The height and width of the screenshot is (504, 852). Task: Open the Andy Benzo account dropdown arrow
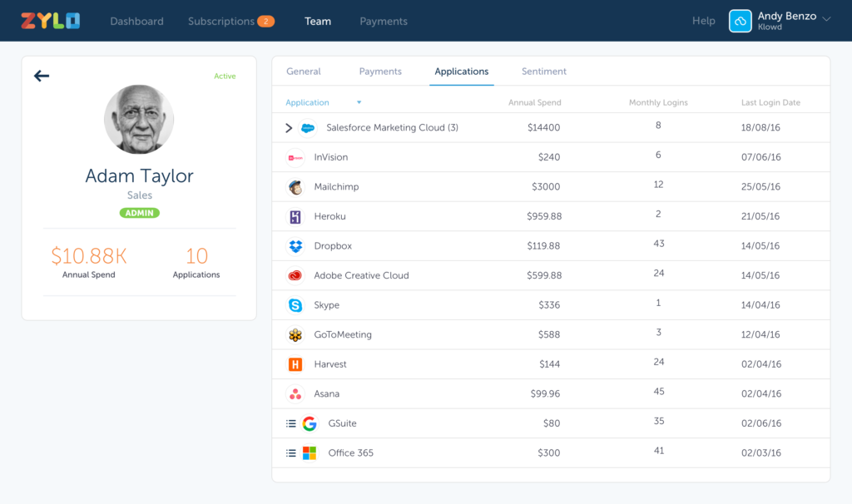826,19
